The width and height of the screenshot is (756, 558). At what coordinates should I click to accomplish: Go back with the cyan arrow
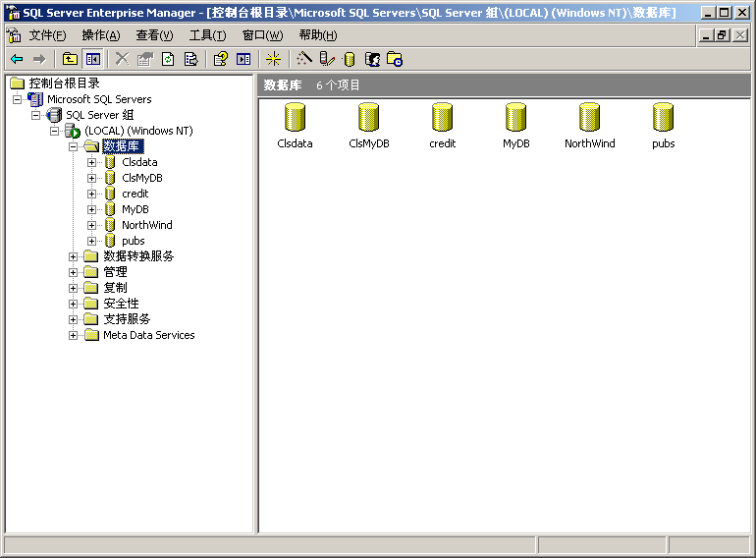tap(17, 59)
